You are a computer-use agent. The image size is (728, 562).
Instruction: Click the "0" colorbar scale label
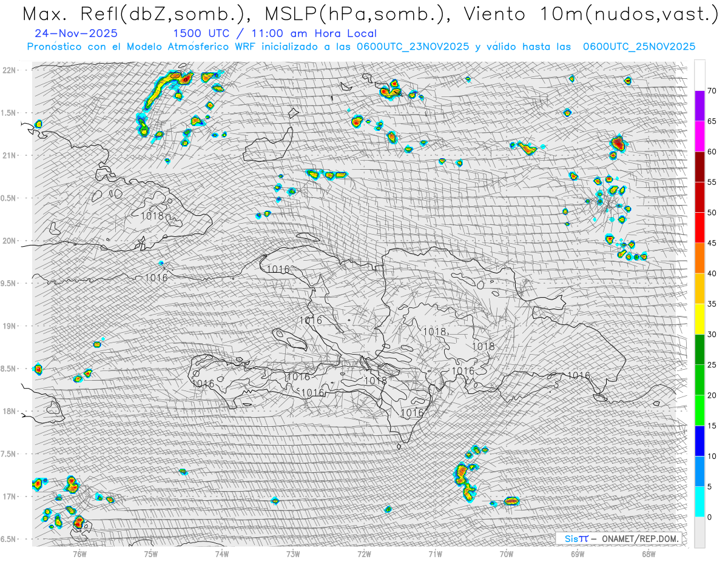[x=710, y=517]
